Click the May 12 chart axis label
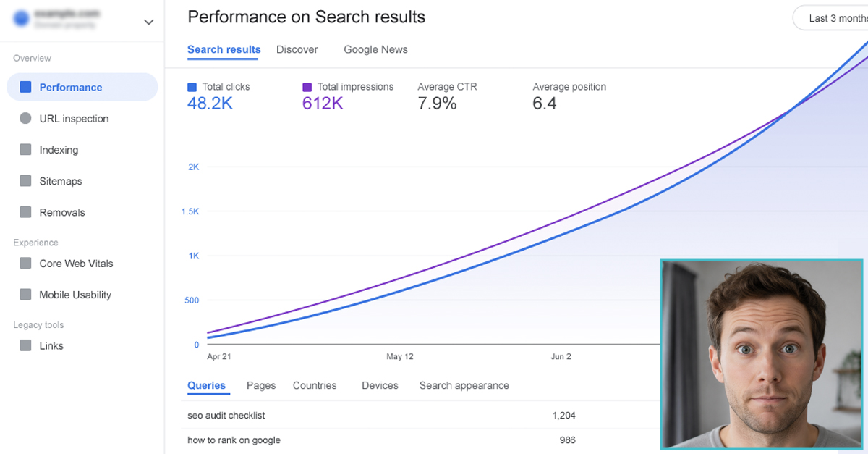 click(400, 356)
